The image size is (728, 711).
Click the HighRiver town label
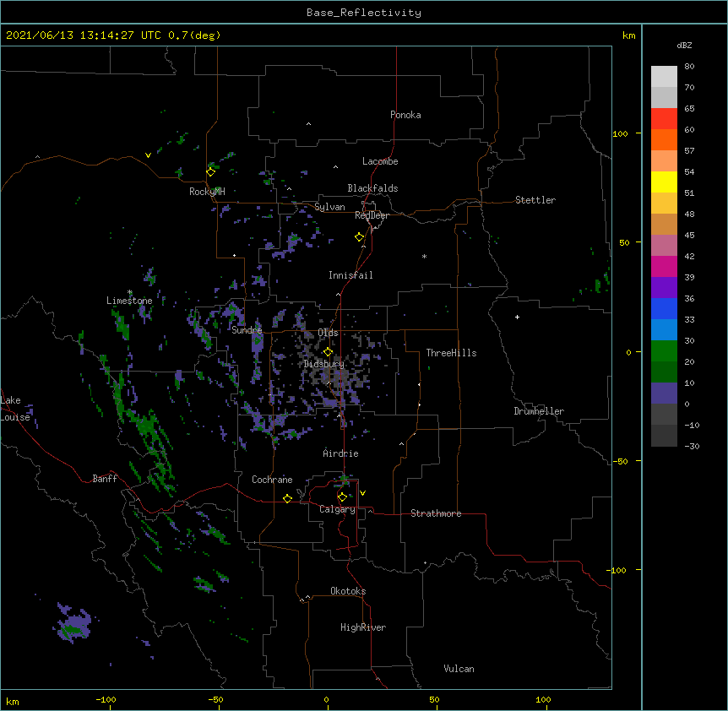pyautogui.click(x=363, y=627)
